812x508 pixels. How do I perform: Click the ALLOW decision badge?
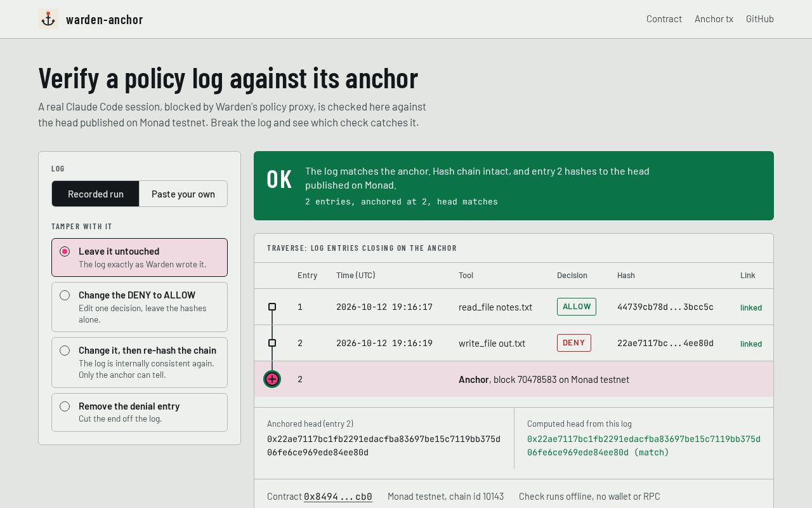(x=577, y=307)
